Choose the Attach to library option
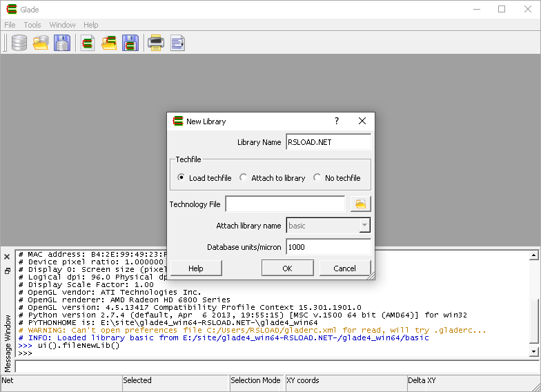Image resolution: width=541 pixels, height=392 pixels. tap(244, 178)
